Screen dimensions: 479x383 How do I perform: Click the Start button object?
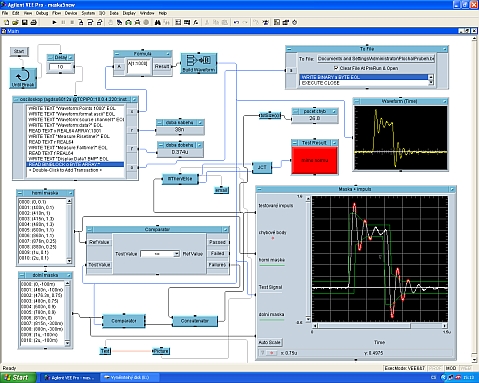tap(19, 51)
